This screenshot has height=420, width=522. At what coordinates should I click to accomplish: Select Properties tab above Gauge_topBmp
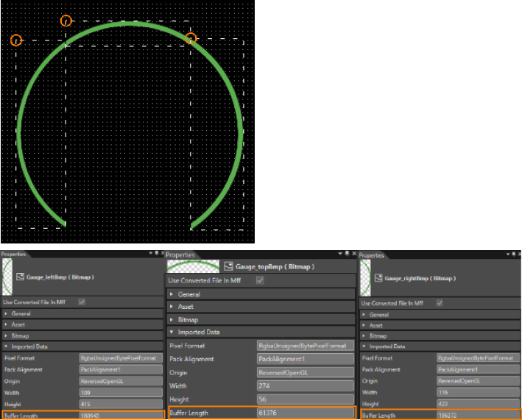click(180, 255)
